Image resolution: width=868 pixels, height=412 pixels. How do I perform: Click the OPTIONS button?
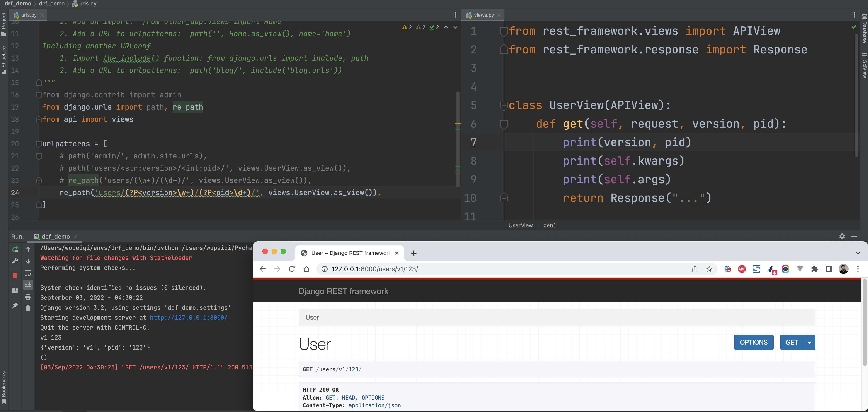pos(753,342)
